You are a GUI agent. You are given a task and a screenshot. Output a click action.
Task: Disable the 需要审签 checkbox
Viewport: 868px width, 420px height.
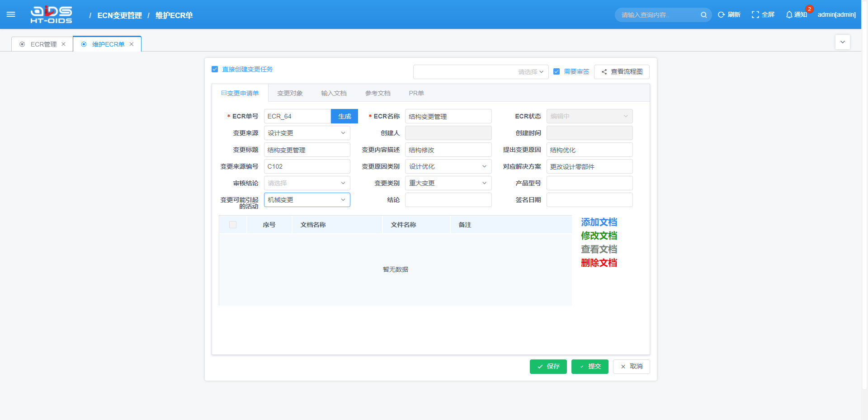557,71
